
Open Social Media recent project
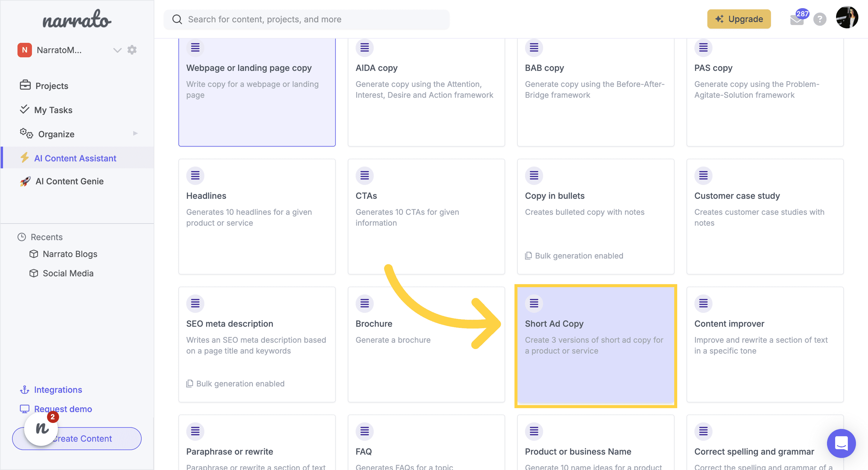[68, 273]
